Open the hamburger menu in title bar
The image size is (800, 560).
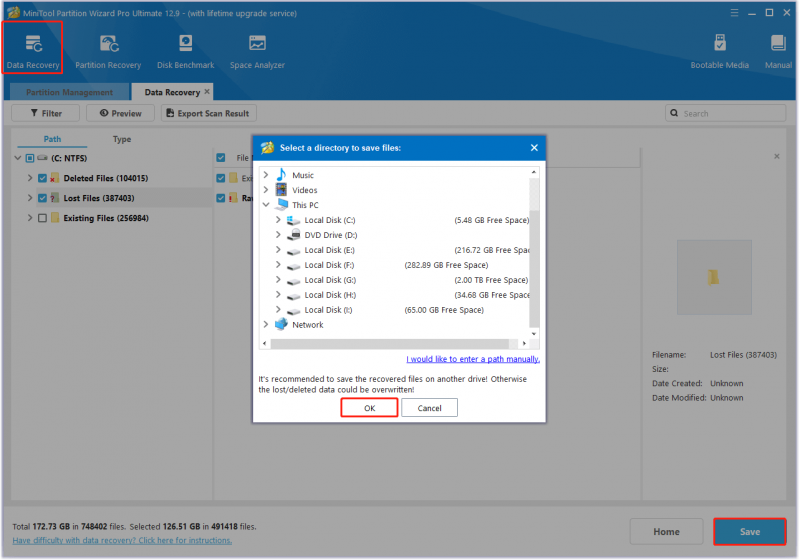734,13
